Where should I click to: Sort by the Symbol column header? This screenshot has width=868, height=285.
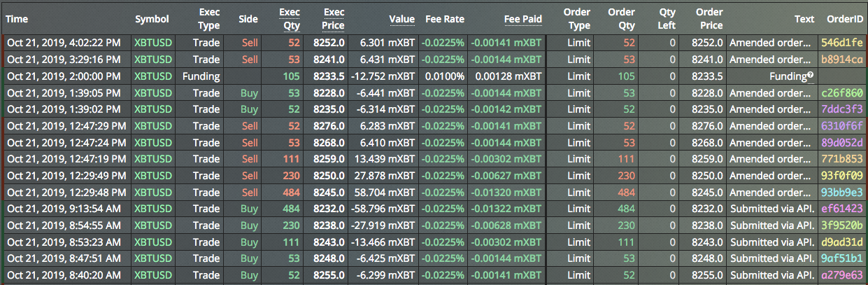pos(152,19)
